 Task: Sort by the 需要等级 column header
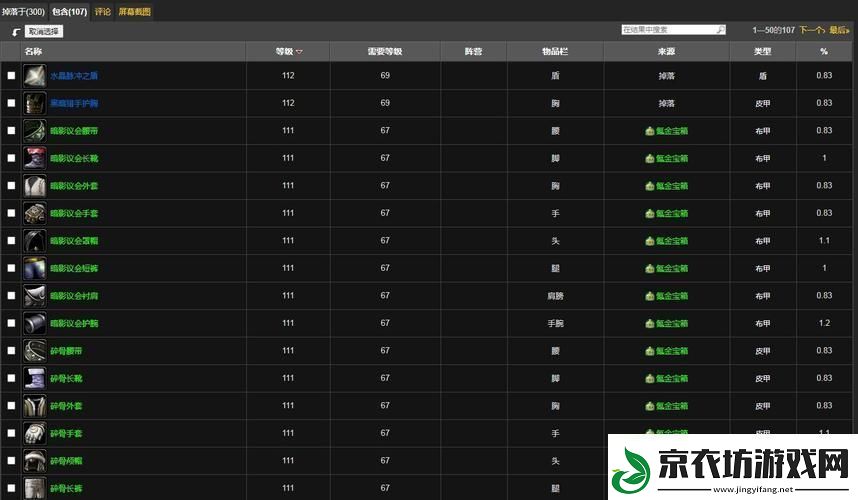point(385,51)
